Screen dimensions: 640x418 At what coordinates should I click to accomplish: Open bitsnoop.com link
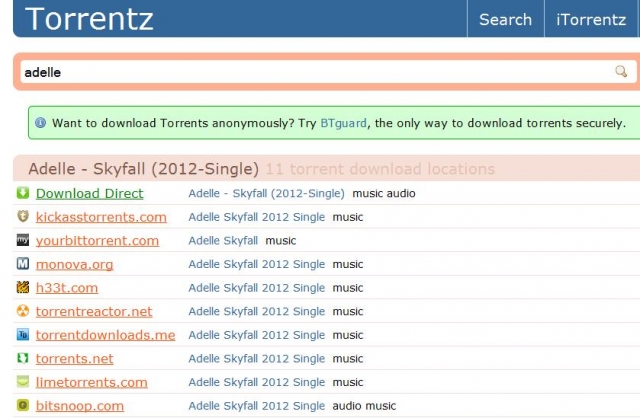click(80, 406)
